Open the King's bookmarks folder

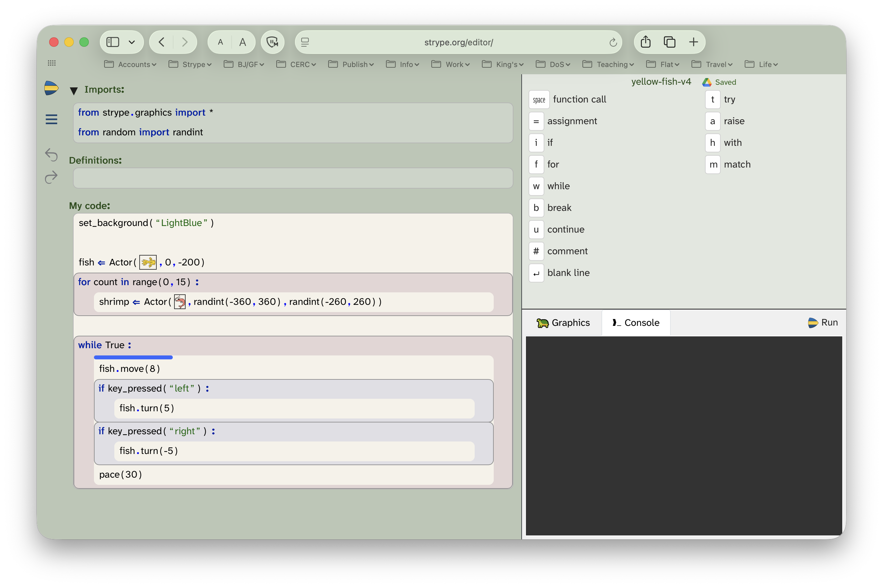click(x=502, y=64)
